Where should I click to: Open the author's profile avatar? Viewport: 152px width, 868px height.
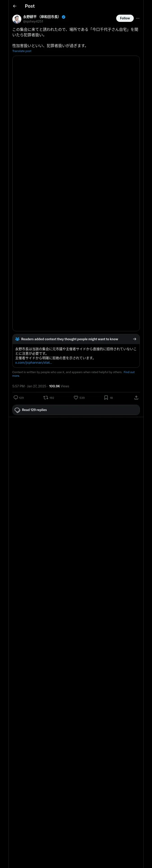click(17, 19)
